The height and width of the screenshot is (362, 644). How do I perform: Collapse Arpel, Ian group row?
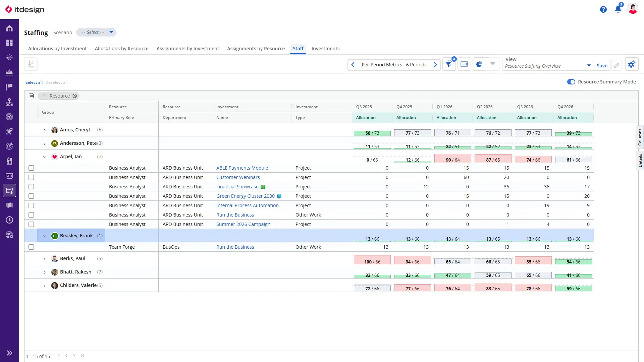click(44, 157)
